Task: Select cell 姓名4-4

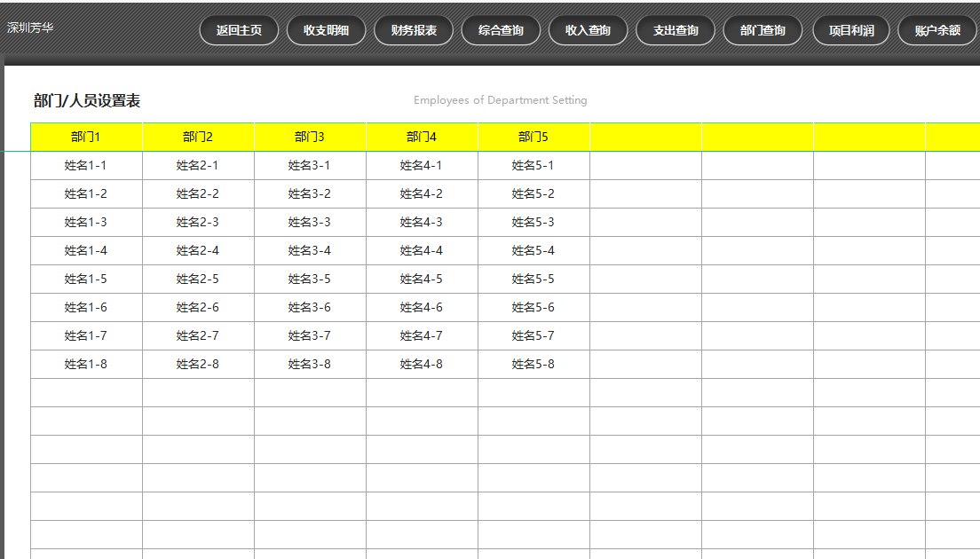Action: point(422,250)
